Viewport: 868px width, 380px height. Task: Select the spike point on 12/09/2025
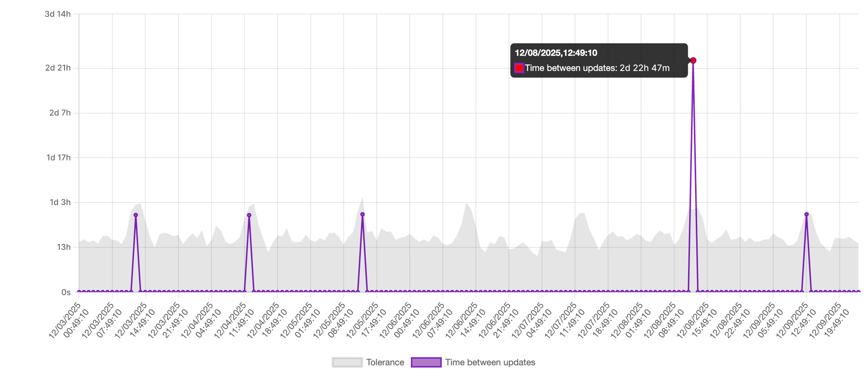(x=806, y=214)
